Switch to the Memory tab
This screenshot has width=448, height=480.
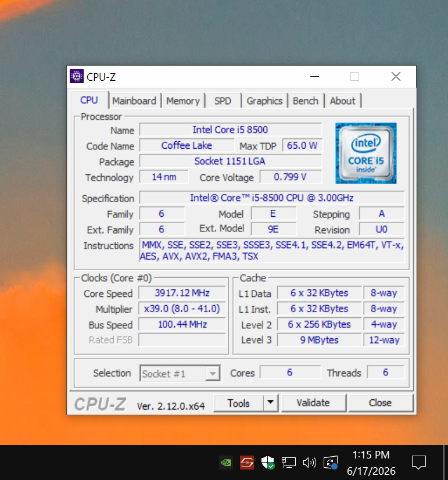coord(183,101)
